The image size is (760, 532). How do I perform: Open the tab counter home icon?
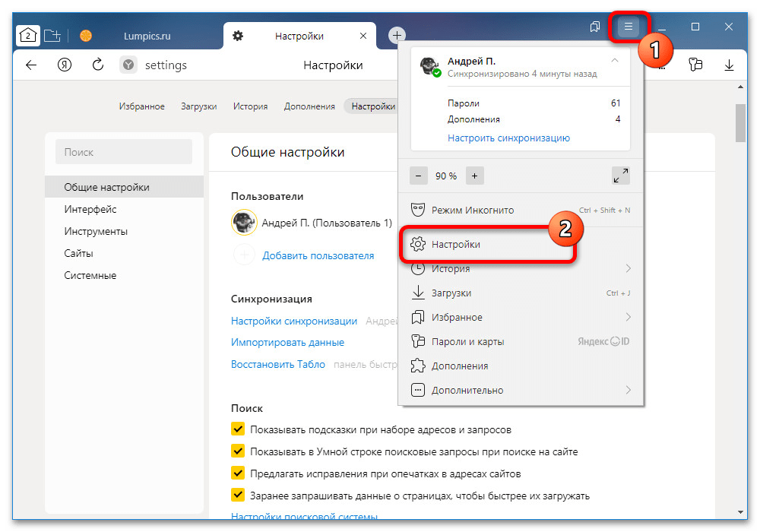[x=28, y=36]
